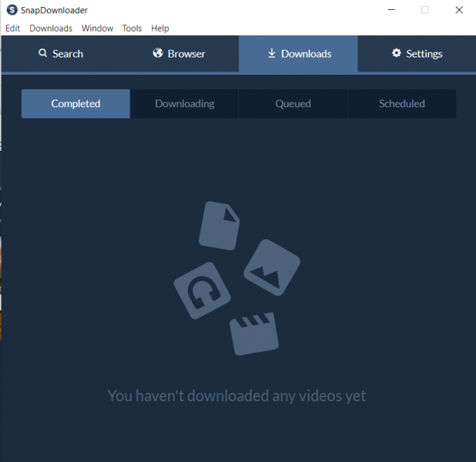
Task: Click the headphones audio icon in placeholder
Action: coord(202,290)
